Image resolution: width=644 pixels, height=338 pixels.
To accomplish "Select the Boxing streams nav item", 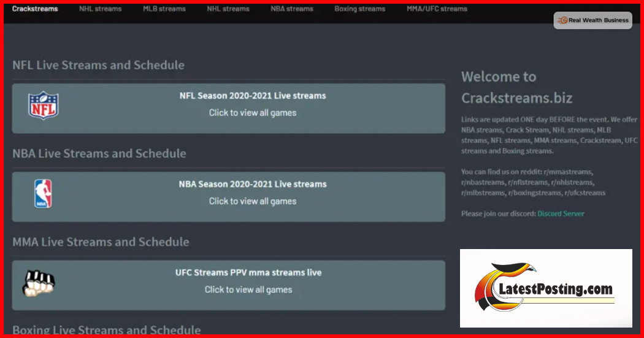I will click(x=359, y=9).
